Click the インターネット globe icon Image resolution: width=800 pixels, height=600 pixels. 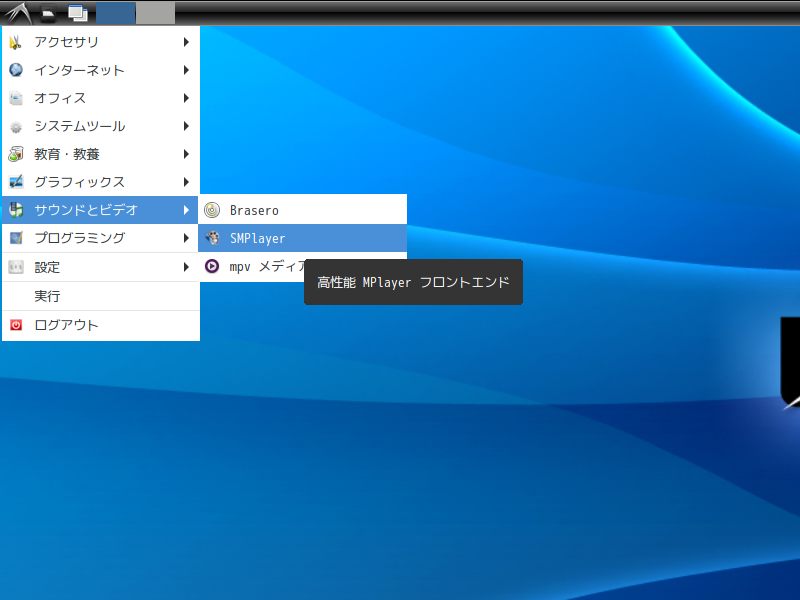click(16, 70)
